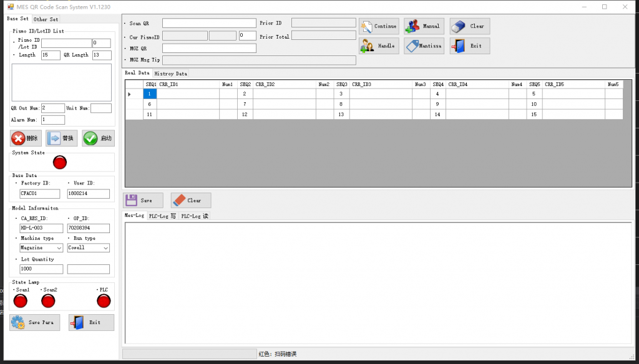
Task: Click the Scan1 state lamp
Action: coord(21,301)
